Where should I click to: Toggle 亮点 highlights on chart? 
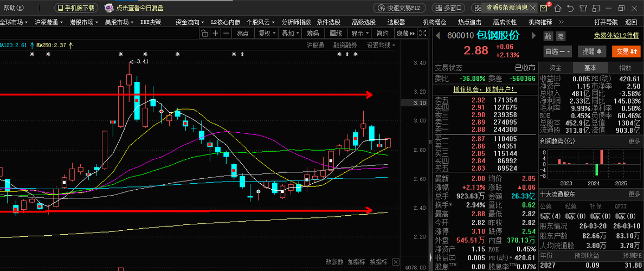tap(243, 33)
